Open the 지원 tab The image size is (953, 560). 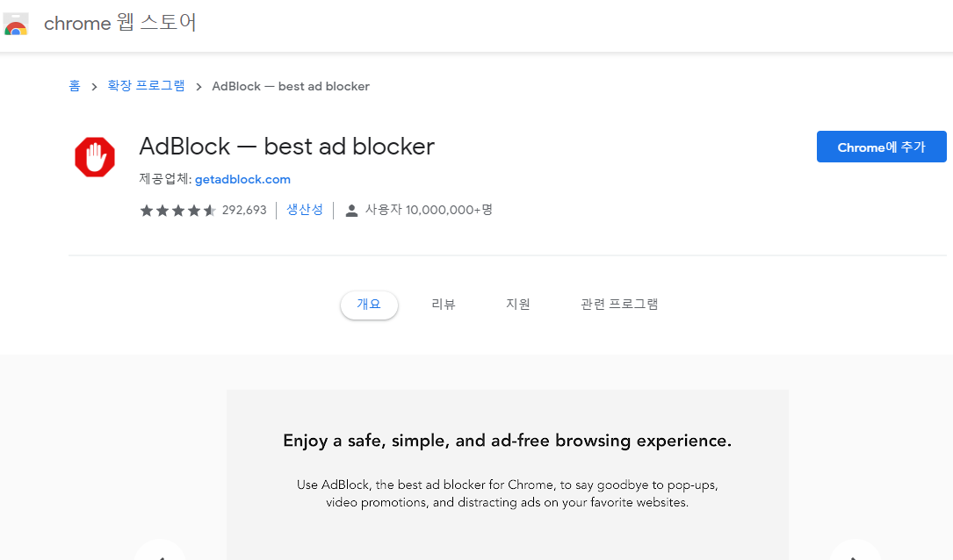(x=518, y=305)
